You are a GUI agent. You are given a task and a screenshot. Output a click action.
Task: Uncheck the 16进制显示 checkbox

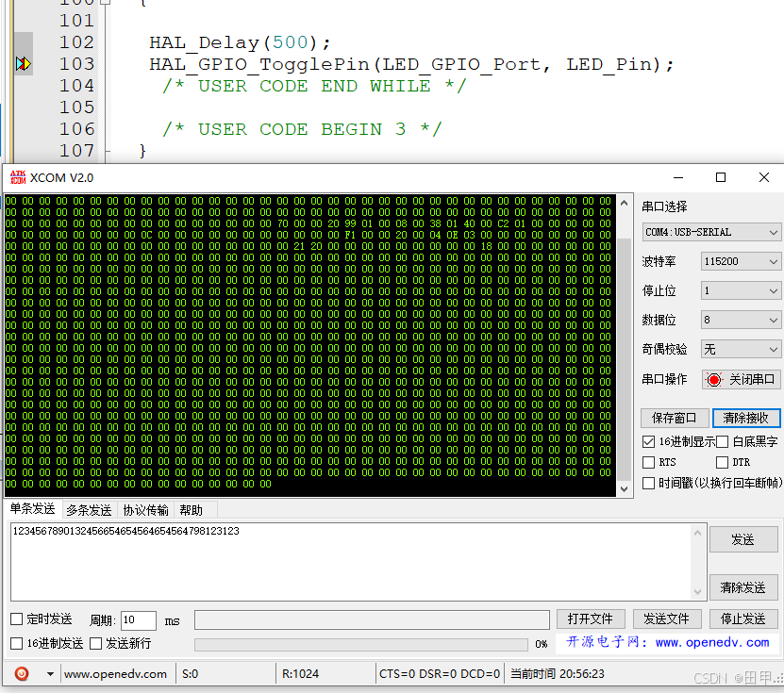pyautogui.click(x=648, y=441)
